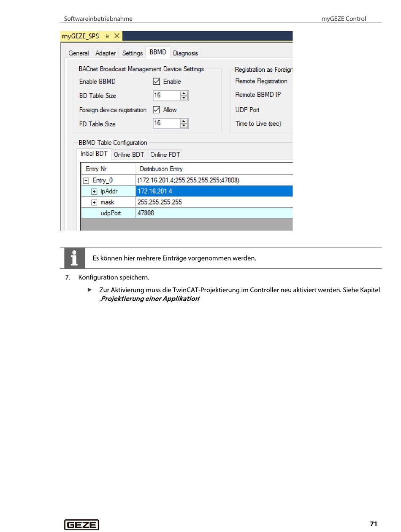Pin the myGEZE_SPS document tab

click(x=107, y=36)
